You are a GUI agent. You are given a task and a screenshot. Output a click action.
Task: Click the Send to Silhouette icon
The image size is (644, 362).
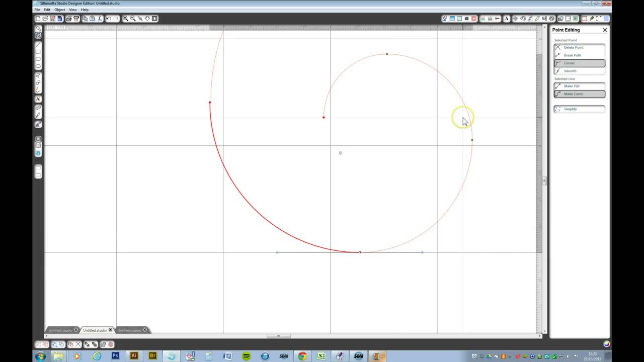(76, 19)
